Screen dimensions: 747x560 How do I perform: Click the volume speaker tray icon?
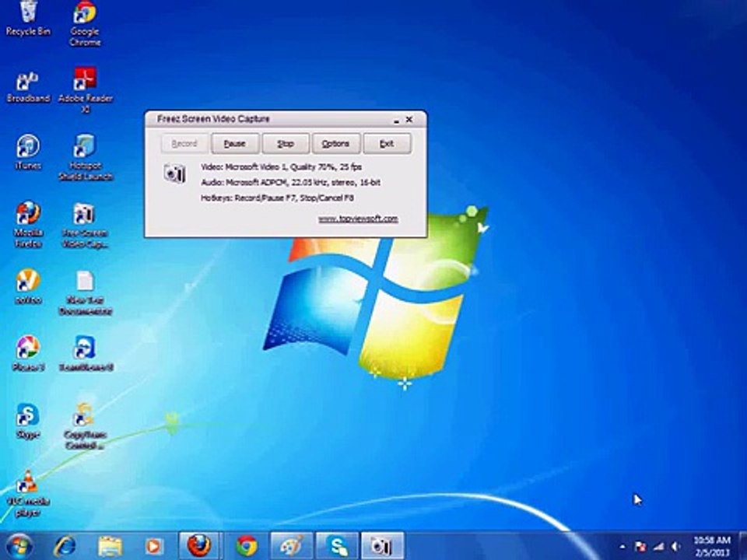[x=675, y=547]
